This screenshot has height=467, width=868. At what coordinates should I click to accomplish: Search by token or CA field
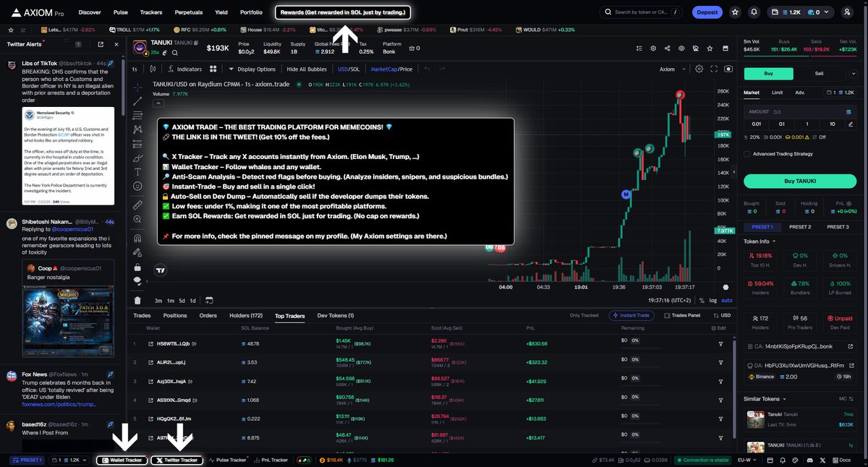(642, 12)
